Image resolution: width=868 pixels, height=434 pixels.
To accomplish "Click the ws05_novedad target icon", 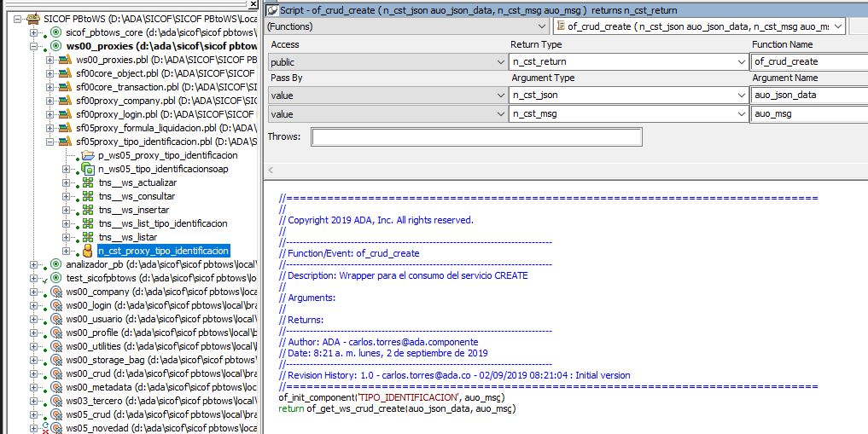I will (x=56, y=428).
